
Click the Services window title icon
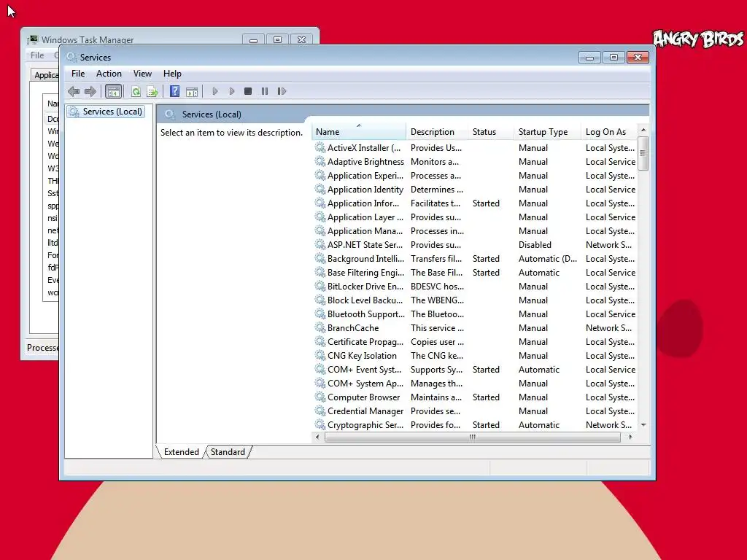pyautogui.click(x=71, y=57)
